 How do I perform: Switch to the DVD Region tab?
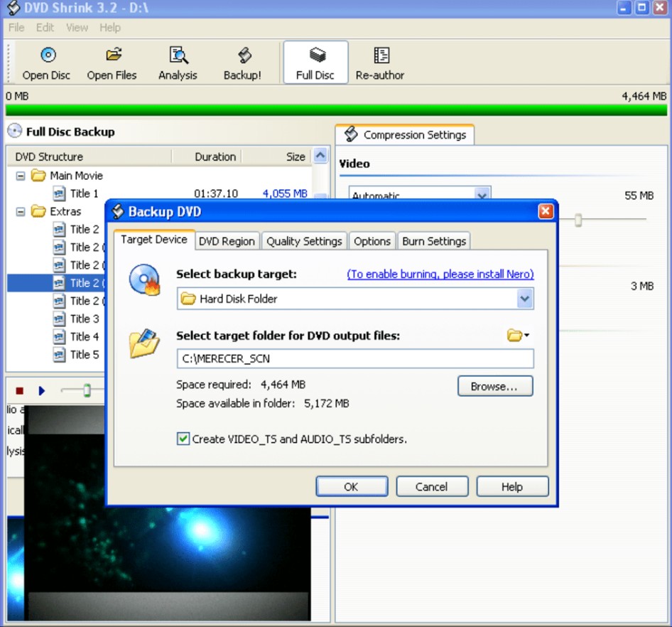(x=227, y=242)
